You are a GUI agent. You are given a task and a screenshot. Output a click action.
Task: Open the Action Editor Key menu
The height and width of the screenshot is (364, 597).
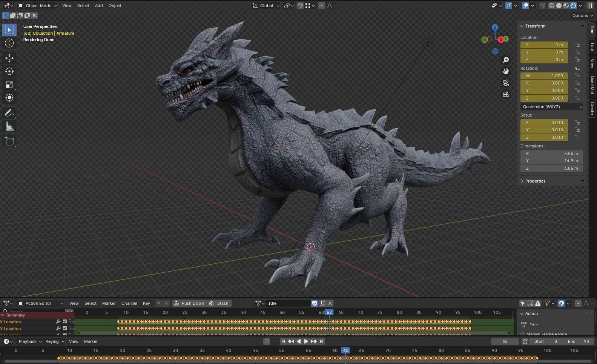click(146, 303)
